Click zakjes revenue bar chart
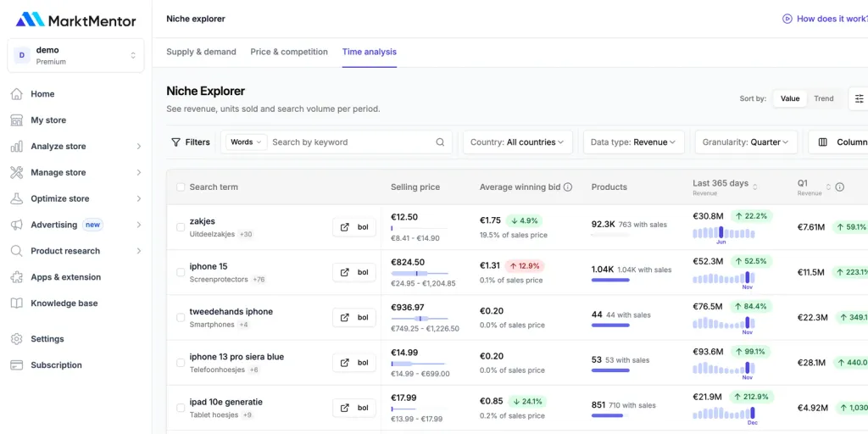 coord(724,233)
